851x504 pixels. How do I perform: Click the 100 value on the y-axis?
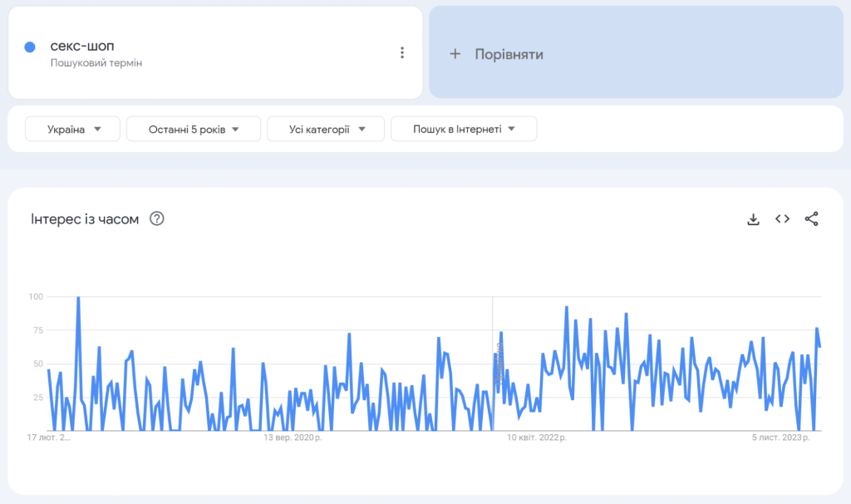[x=36, y=296]
